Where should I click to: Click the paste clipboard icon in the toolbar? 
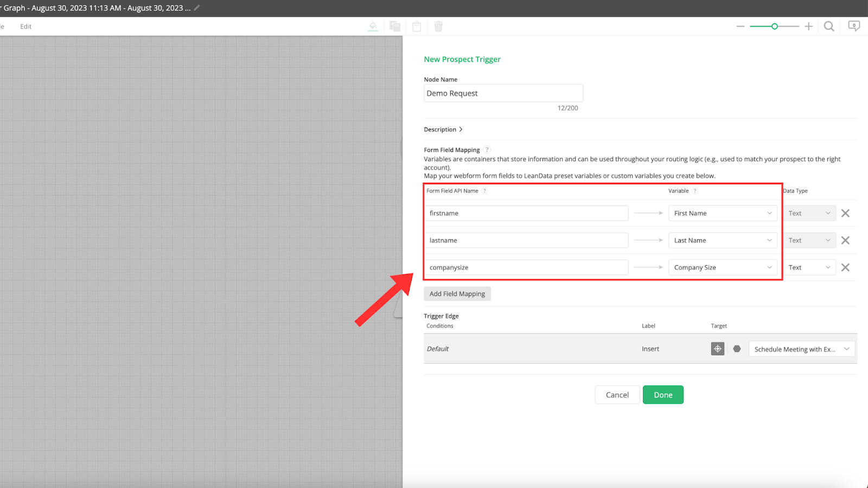tap(417, 26)
